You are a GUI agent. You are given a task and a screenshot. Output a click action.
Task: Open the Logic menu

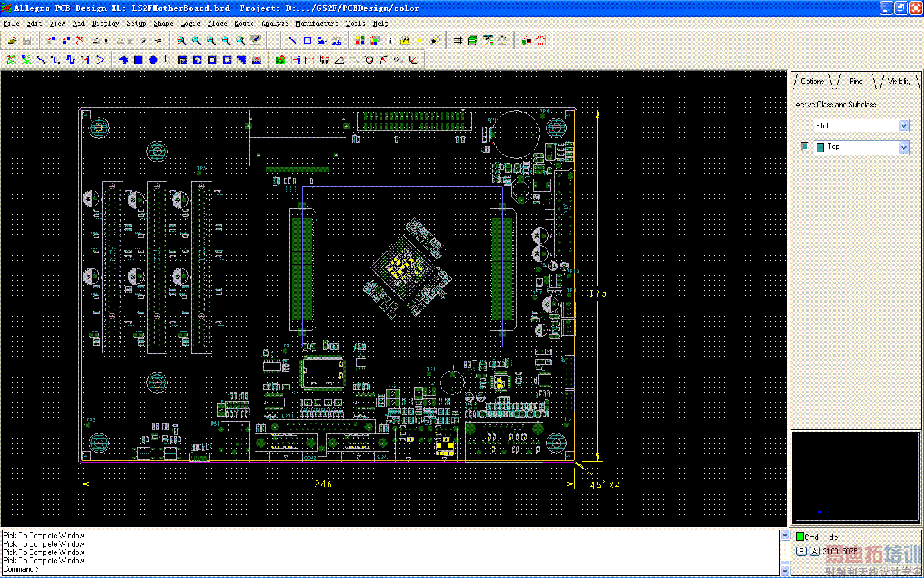point(190,23)
